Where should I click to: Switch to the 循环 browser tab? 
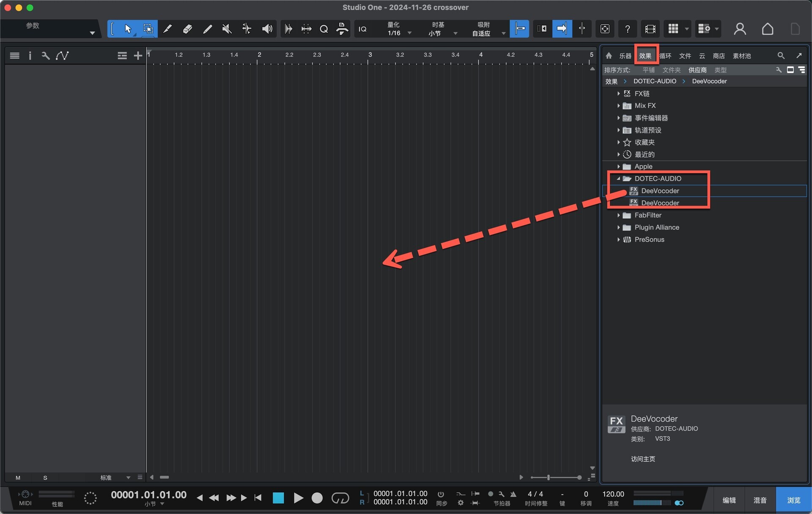pos(665,56)
